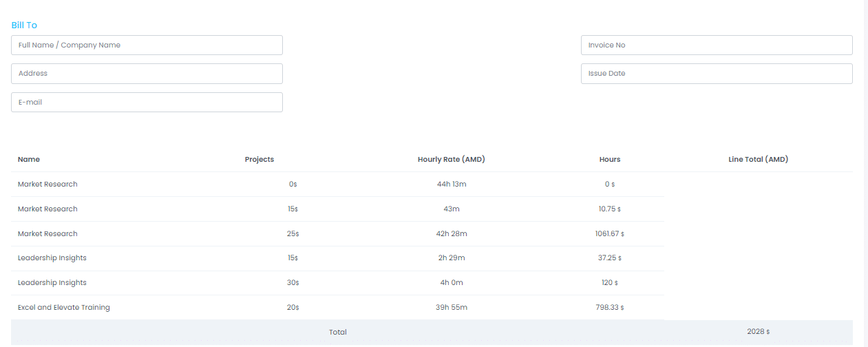Image resolution: width=868 pixels, height=347 pixels.
Task: Click the 25$ rate value
Action: click(x=293, y=233)
